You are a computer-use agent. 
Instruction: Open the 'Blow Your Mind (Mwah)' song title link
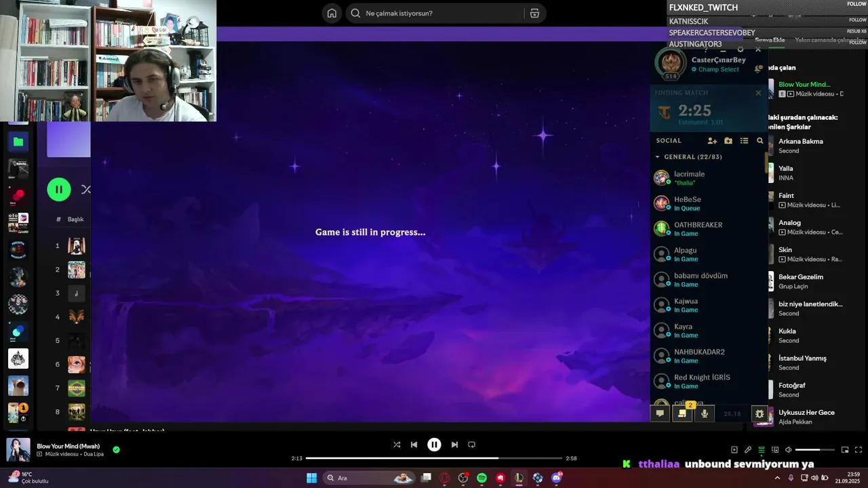[x=68, y=446]
